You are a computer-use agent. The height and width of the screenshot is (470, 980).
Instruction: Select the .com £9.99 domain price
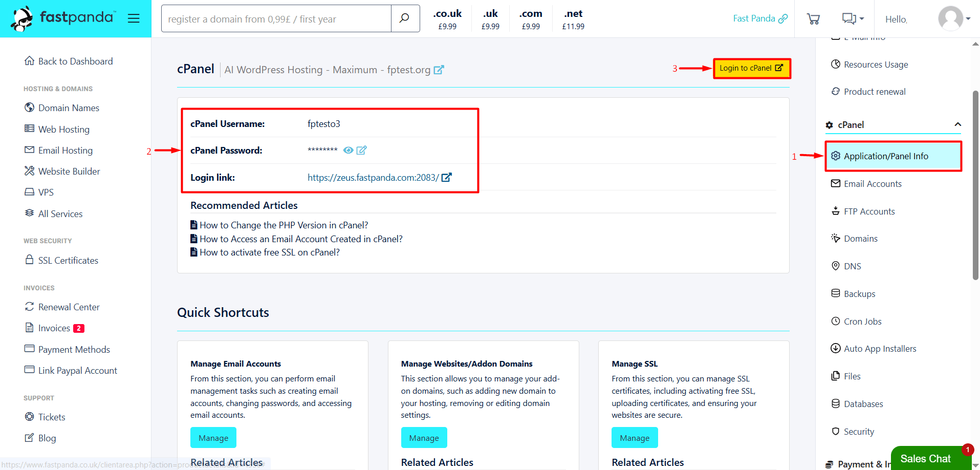coord(531,19)
